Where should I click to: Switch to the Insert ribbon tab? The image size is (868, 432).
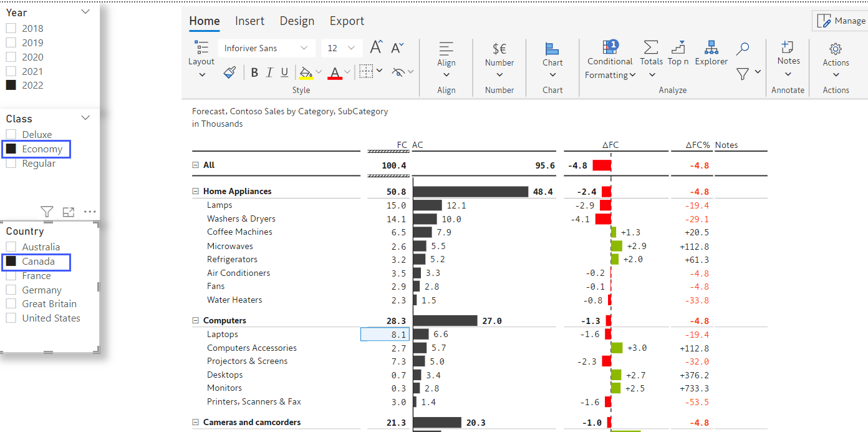249,21
